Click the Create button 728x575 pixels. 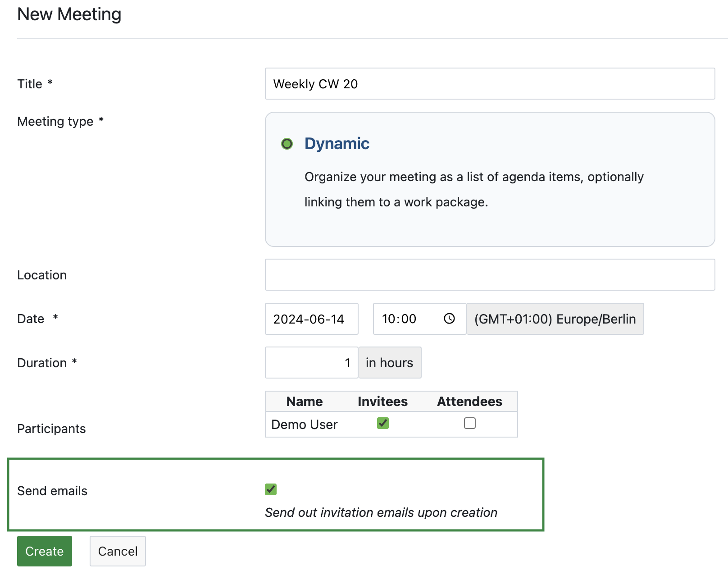coord(45,551)
